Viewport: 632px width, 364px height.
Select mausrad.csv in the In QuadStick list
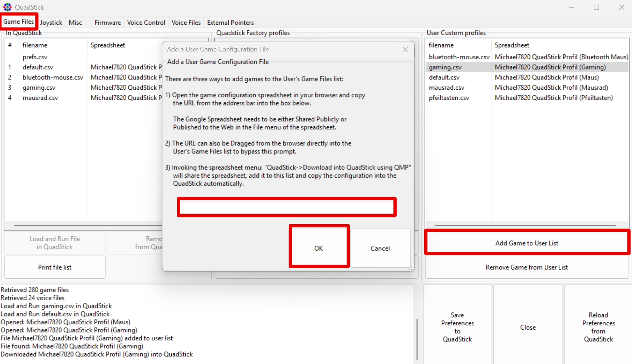[x=40, y=98]
